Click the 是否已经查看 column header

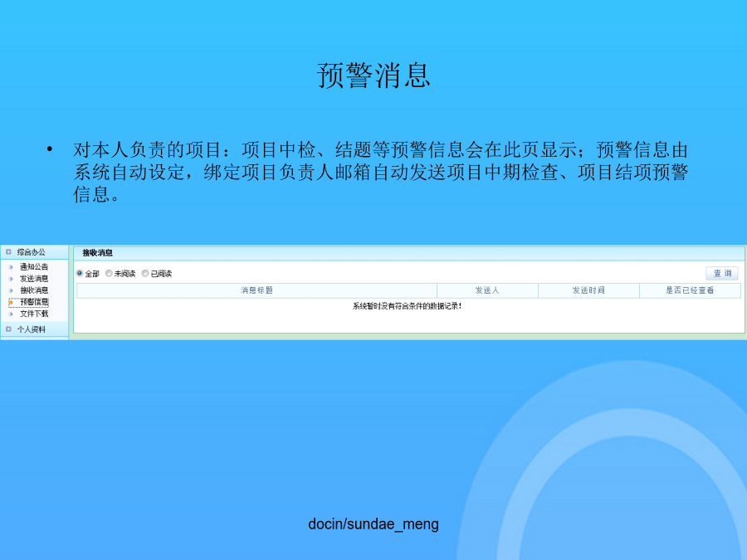[690, 290]
